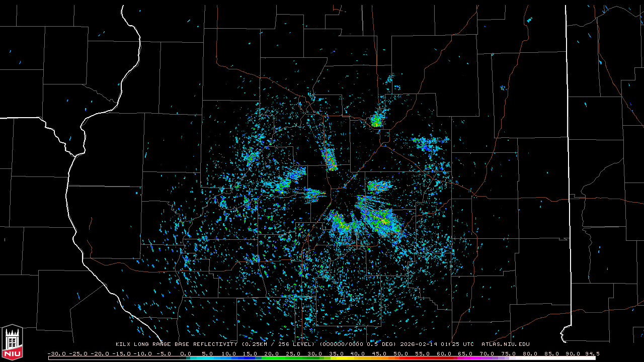This screenshot has height=362, width=644.
Task: Click the 85.0 scale label
Action: 552,353
